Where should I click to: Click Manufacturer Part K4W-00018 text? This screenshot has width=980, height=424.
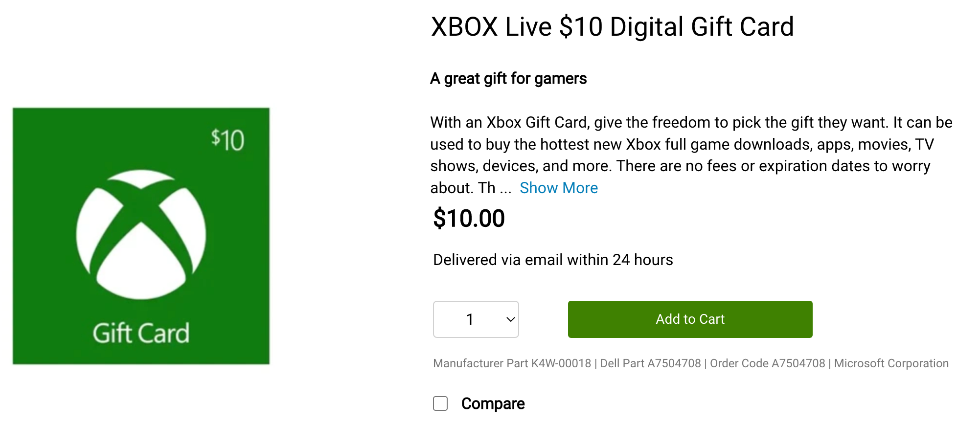click(x=512, y=363)
